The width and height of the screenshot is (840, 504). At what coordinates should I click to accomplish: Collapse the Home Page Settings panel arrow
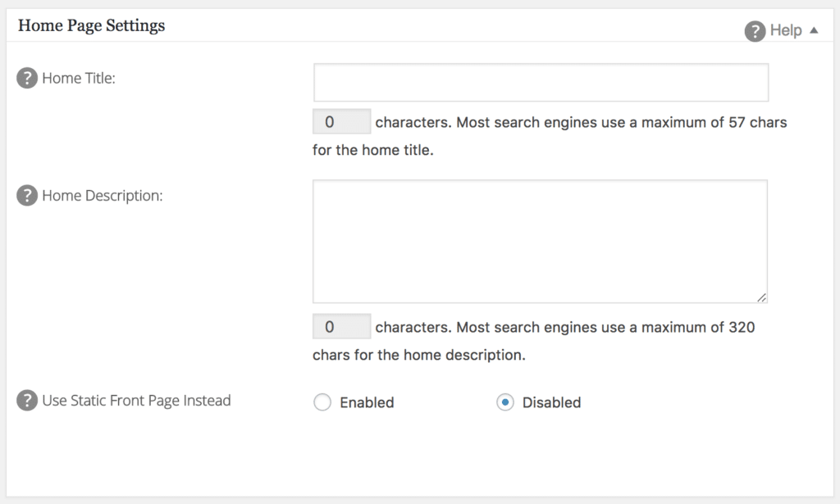coord(814,30)
